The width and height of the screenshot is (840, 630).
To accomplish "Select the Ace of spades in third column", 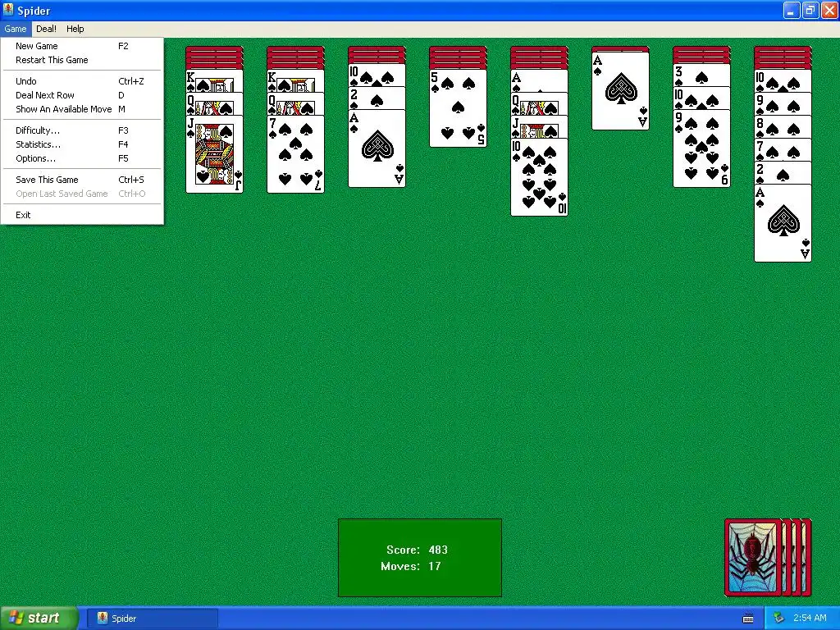I will (377, 148).
